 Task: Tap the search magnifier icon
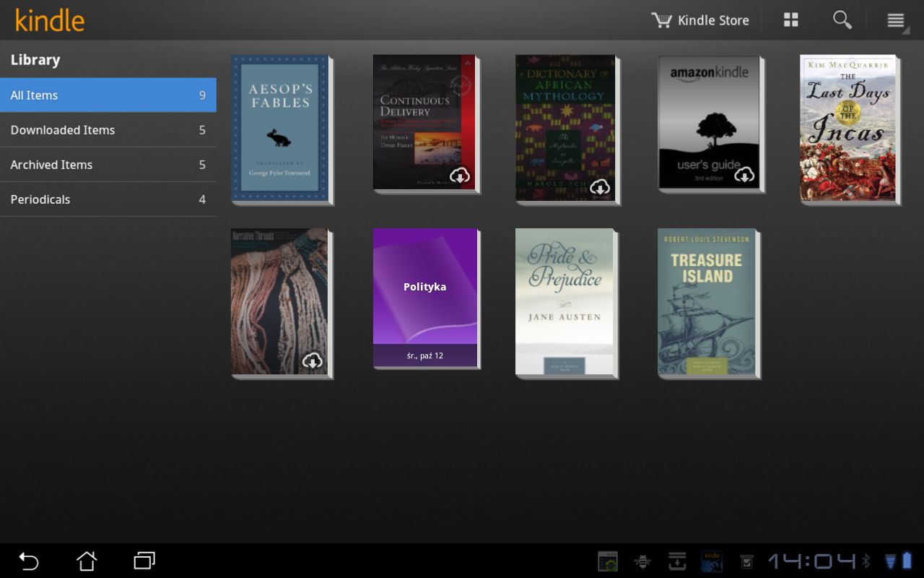coord(842,20)
